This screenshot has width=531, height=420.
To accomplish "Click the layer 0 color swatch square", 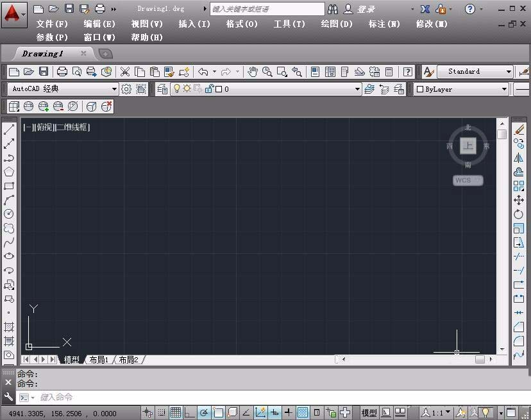I will point(219,89).
